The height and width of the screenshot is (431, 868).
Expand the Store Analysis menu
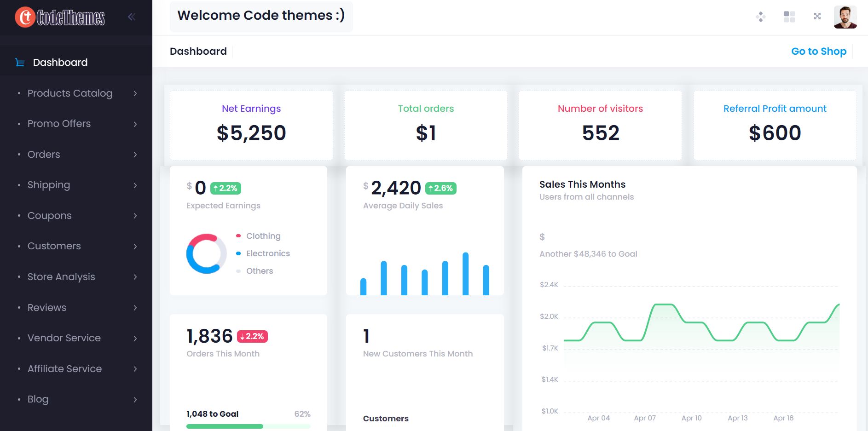61,277
